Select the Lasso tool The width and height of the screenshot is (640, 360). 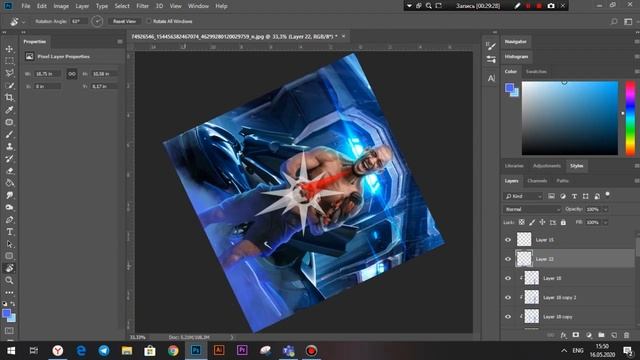[9, 73]
